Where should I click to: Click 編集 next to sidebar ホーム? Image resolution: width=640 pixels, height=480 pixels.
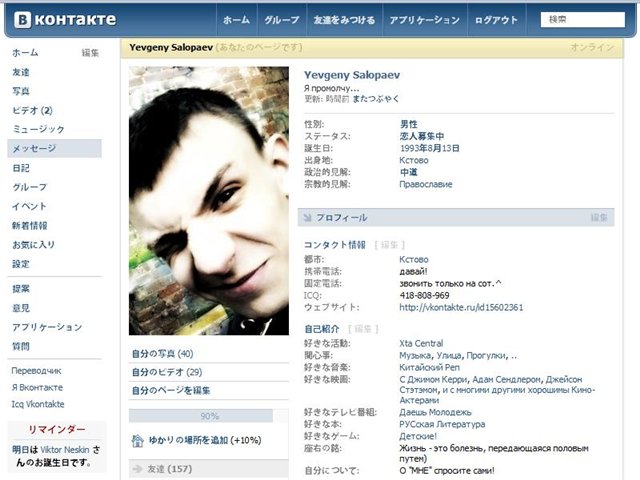tap(90, 53)
